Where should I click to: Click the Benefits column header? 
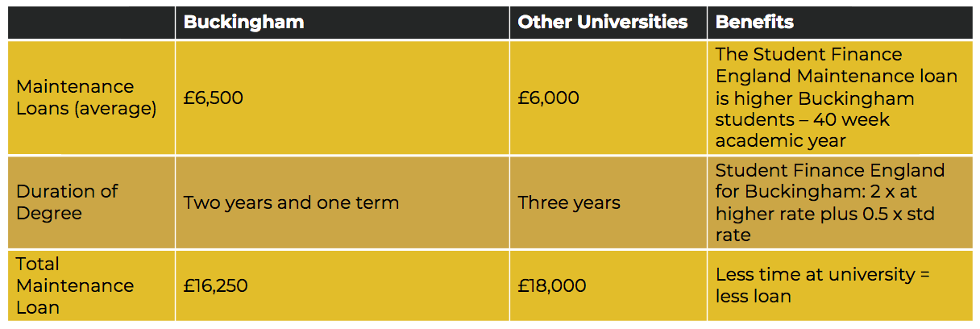pos(754,23)
